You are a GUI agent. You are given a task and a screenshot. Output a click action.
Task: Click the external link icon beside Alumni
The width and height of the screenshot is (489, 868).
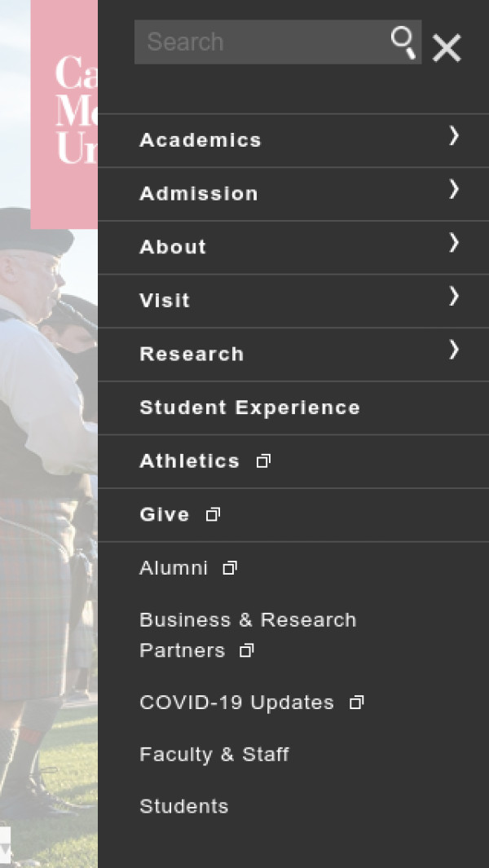coord(230,568)
